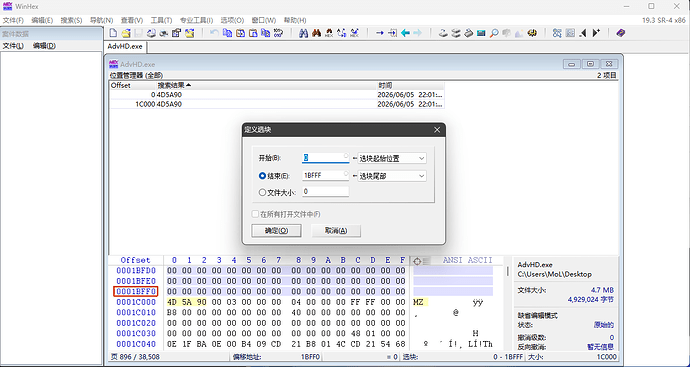Open the 选块起始位置 dropdown
Image resolution: width=690 pixels, height=367 pixels.
[392, 158]
